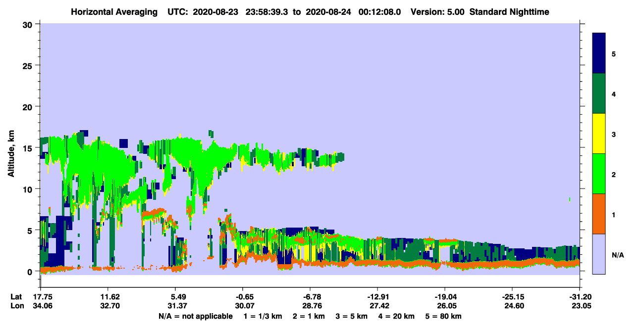Click the latitude value -0.65
The image size is (644, 330).
(242, 297)
